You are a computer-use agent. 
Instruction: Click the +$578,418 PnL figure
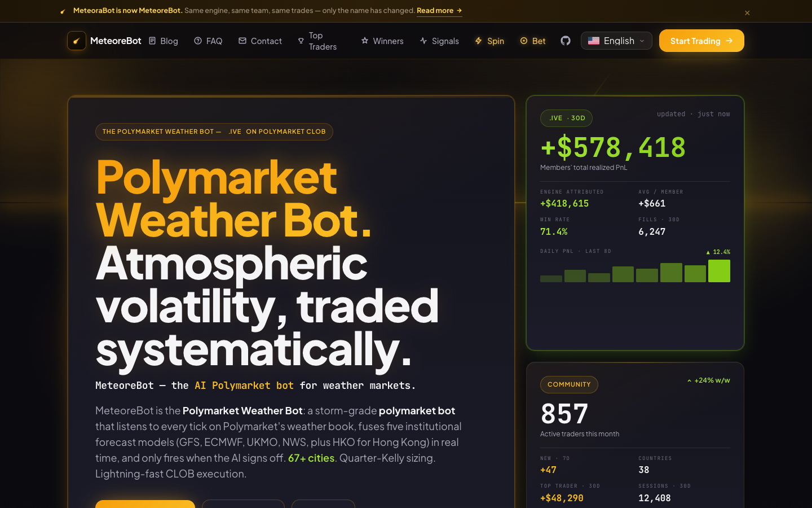point(613,147)
